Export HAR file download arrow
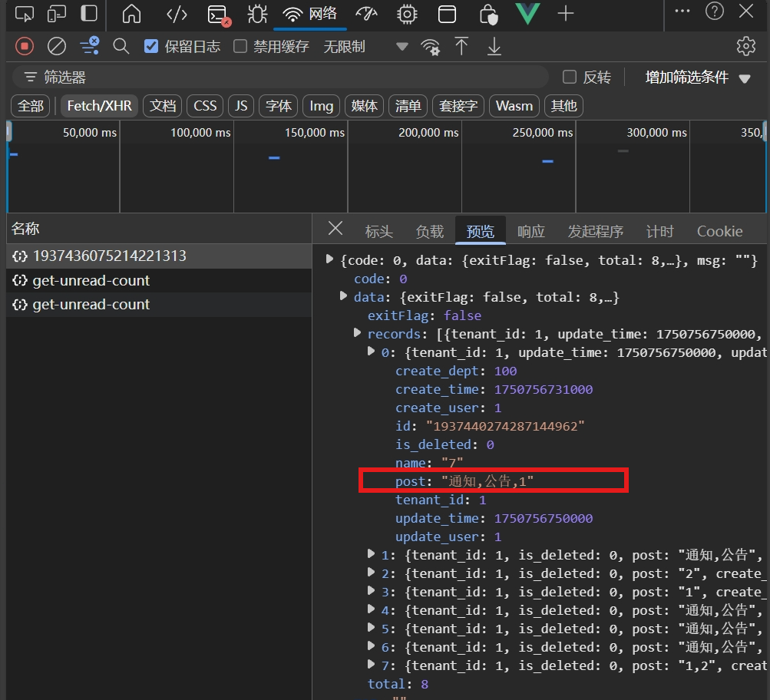Viewport: 770px width, 700px height. click(x=494, y=47)
